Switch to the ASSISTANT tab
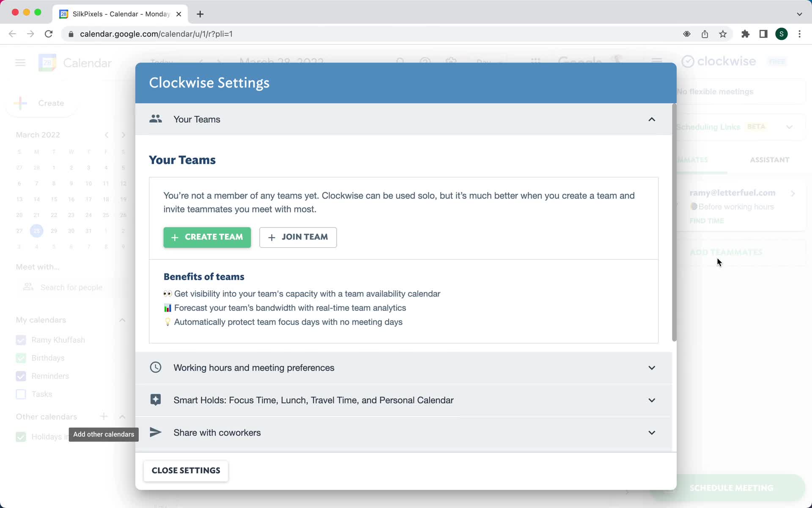This screenshot has height=508, width=812. tap(770, 160)
